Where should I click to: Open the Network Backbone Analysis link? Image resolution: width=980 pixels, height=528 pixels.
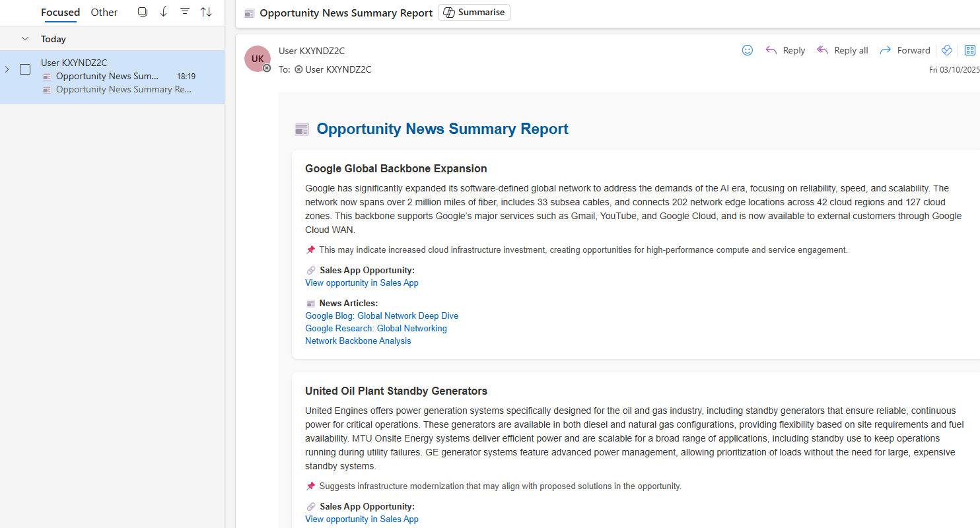pyautogui.click(x=358, y=341)
